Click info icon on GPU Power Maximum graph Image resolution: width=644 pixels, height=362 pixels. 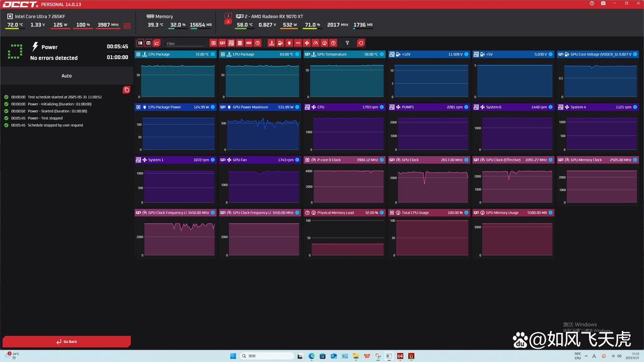[x=297, y=107]
